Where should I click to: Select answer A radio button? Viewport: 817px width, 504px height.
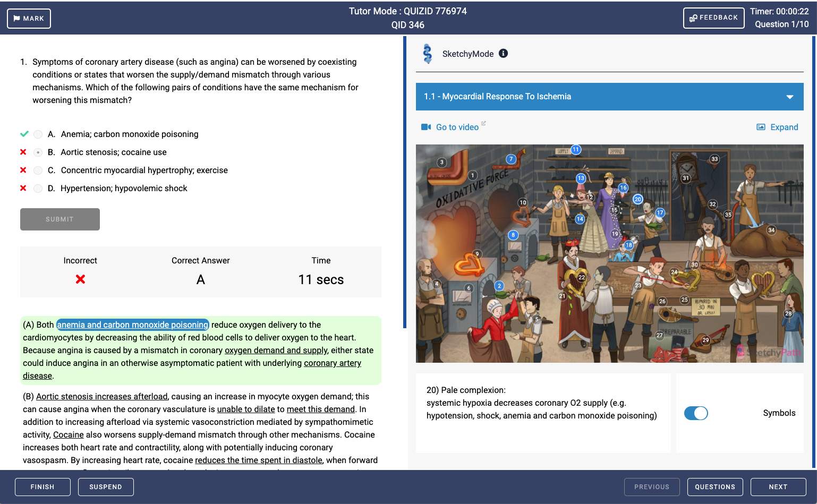pyautogui.click(x=38, y=134)
